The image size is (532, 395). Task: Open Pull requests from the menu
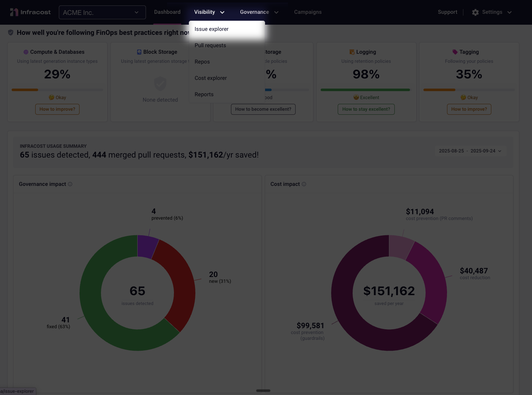click(x=210, y=45)
